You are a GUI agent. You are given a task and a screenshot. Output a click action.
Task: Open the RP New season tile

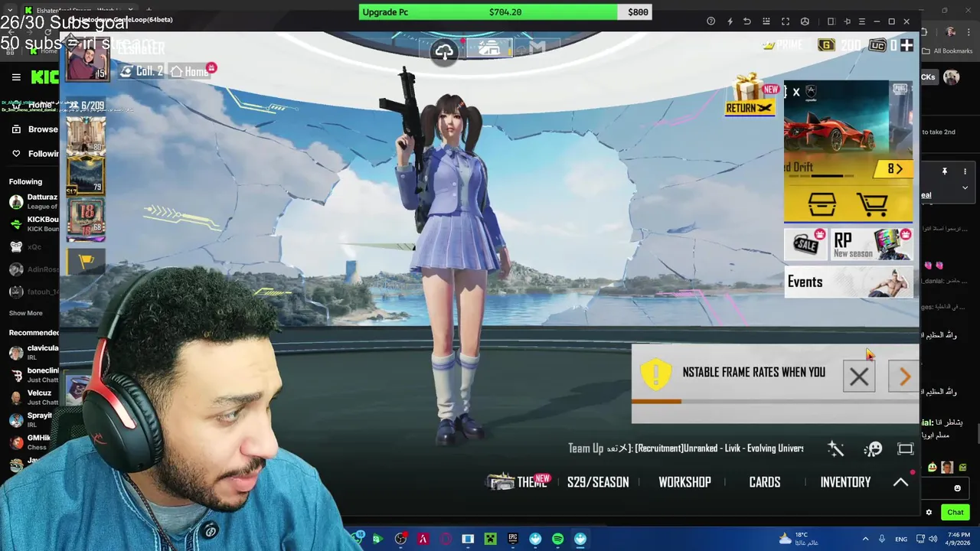point(871,244)
